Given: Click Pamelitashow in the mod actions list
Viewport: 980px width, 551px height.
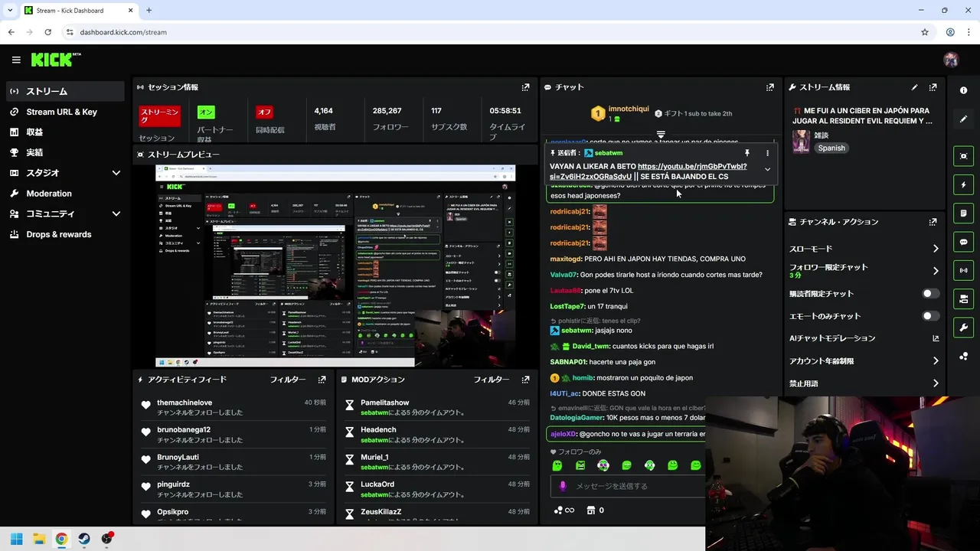Looking at the screenshot, I should click(385, 403).
